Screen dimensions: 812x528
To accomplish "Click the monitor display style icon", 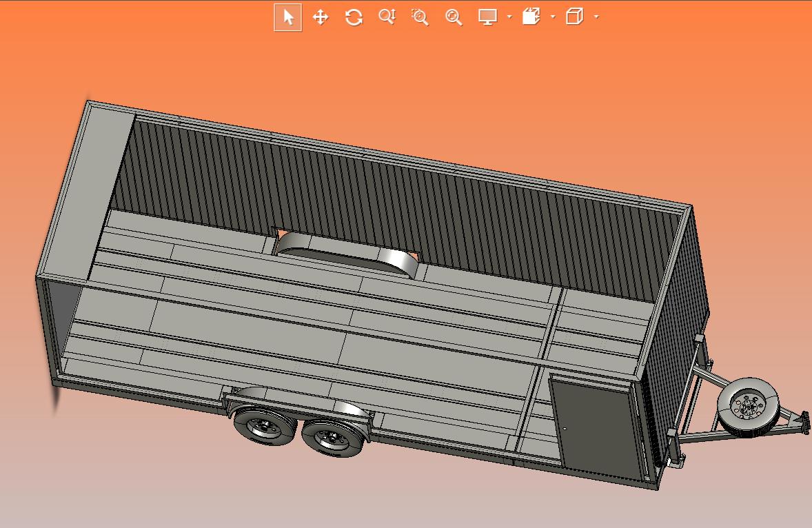I will (x=488, y=17).
